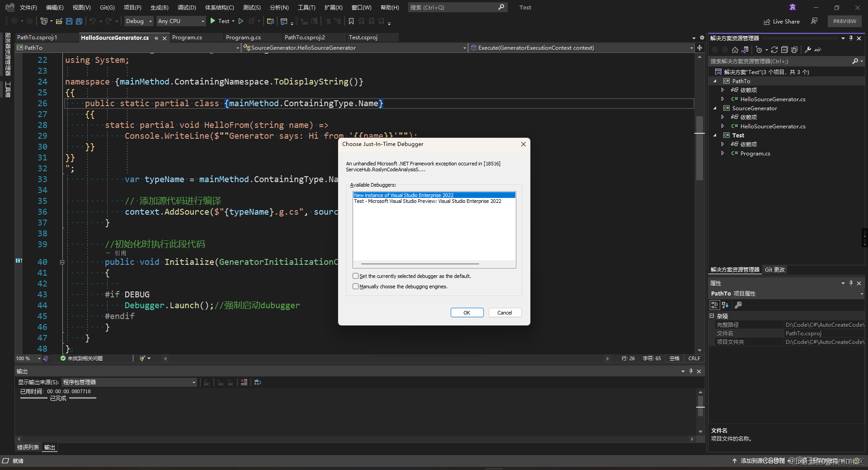Toggle a bookmark with the bookmark icon

(x=351, y=21)
